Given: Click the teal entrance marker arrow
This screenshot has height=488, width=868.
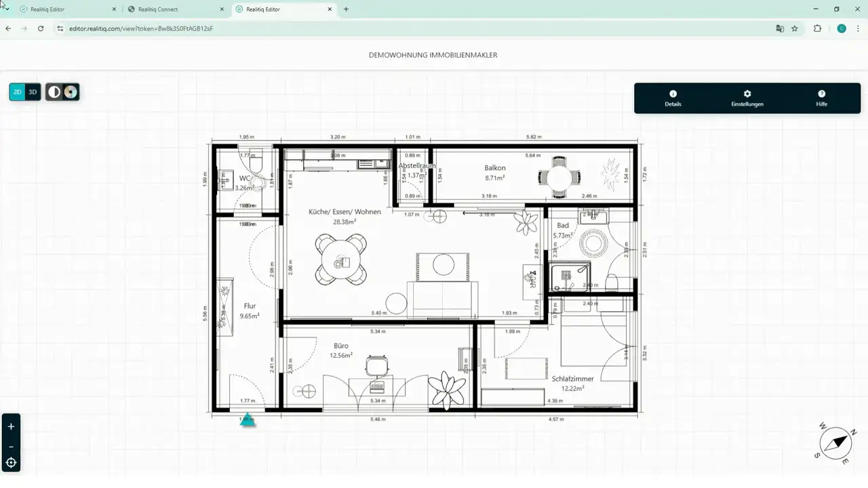Looking at the screenshot, I should click(x=248, y=420).
